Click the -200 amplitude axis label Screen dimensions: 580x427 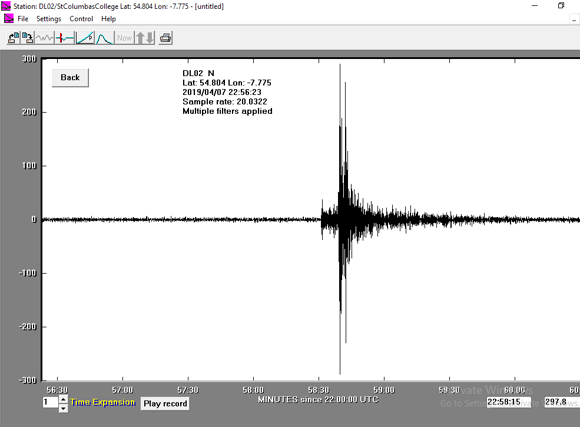27,327
